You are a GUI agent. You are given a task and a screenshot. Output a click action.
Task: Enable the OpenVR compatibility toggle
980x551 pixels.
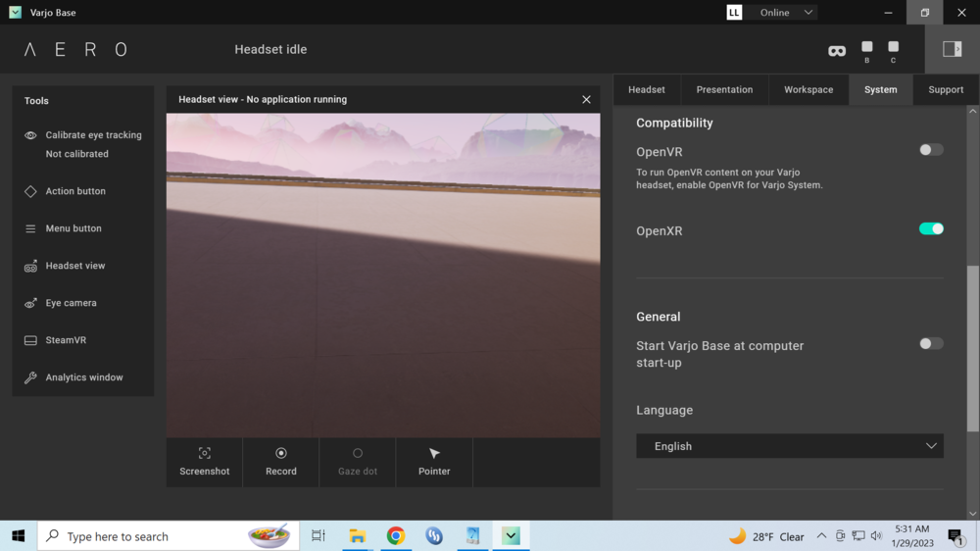[x=931, y=150]
